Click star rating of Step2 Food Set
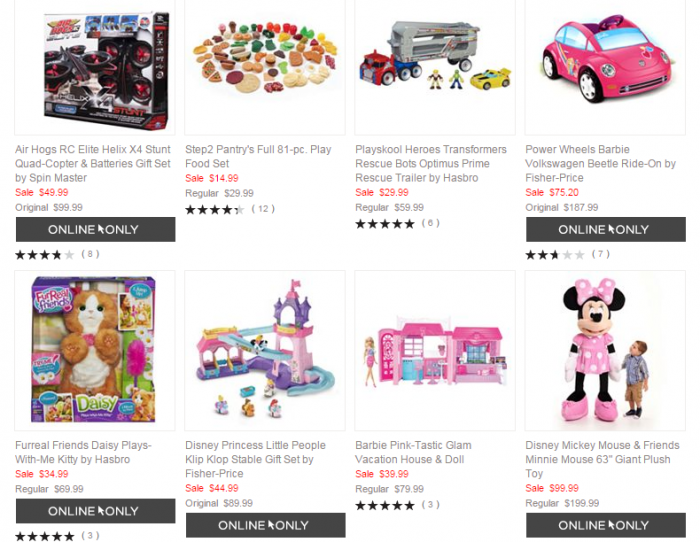Screen dimensions: 700x542 (x=215, y=209)
